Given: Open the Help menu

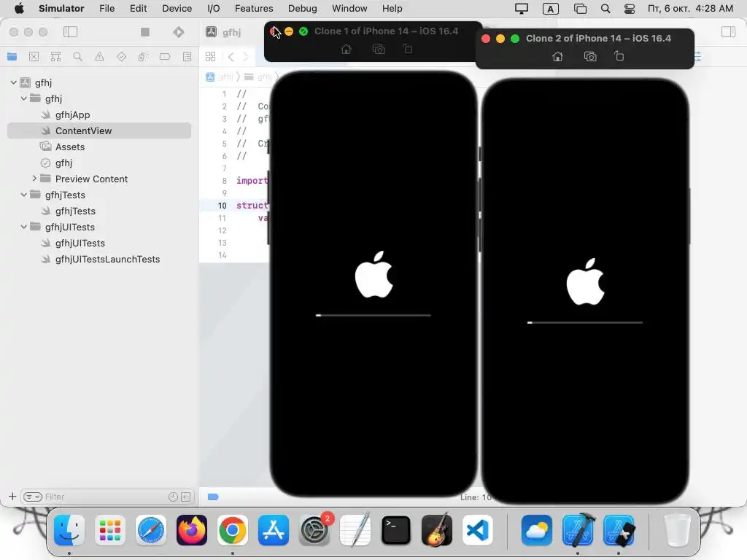Looking at the screenshot, I should 392,9.
